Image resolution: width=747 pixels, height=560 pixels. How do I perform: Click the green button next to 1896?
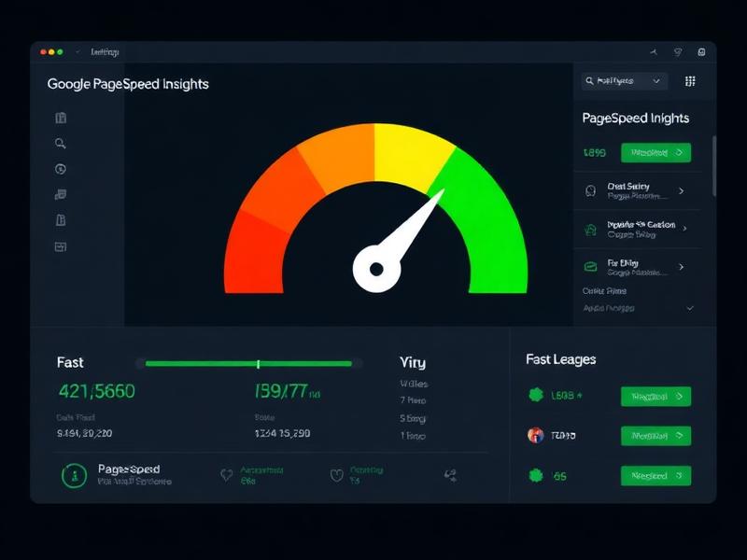(x=656, y=153)
